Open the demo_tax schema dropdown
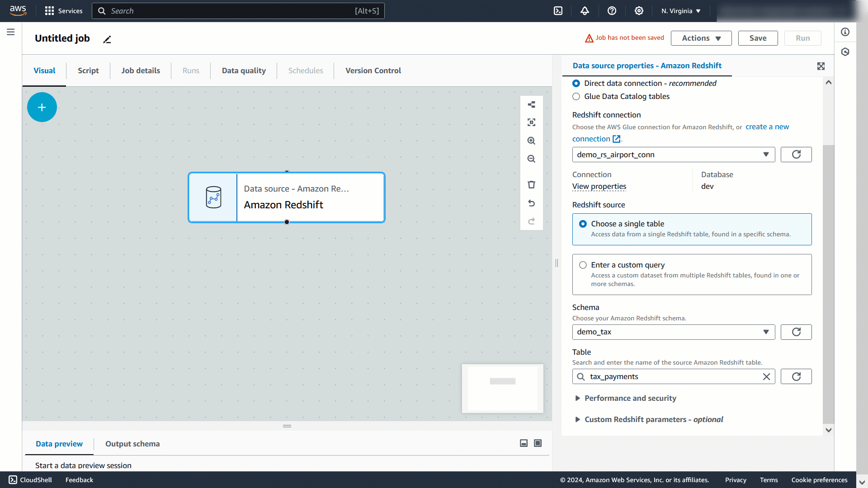868x488 pixels. (x=673, y=332)
